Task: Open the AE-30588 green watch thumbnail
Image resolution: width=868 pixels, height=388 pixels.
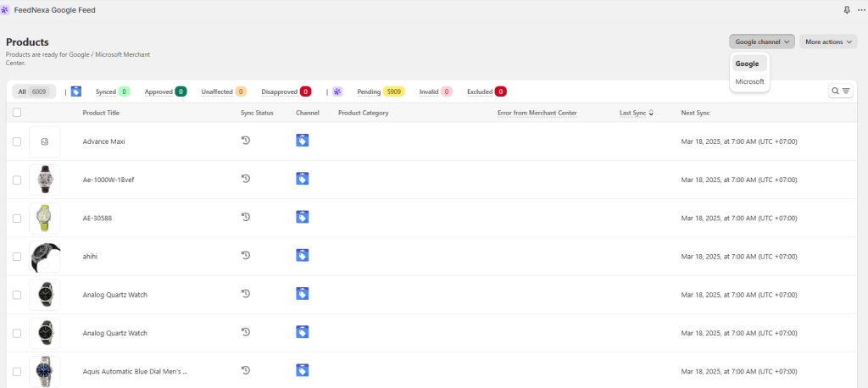Action: tap(45, 218)
